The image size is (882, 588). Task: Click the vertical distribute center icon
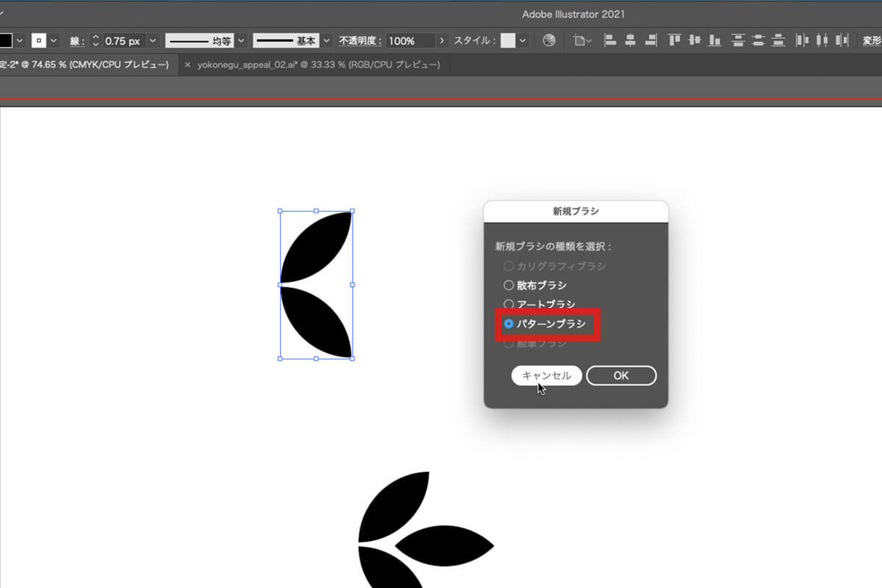759,41
